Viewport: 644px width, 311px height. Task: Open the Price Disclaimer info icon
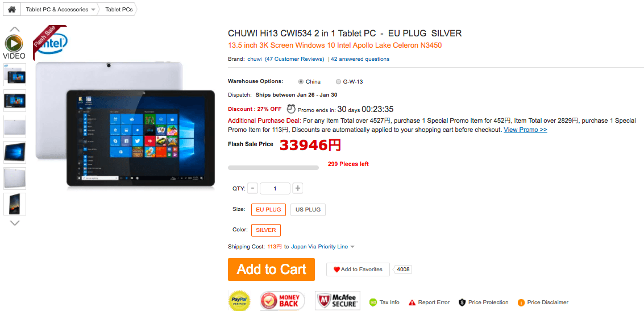point(522,302)
